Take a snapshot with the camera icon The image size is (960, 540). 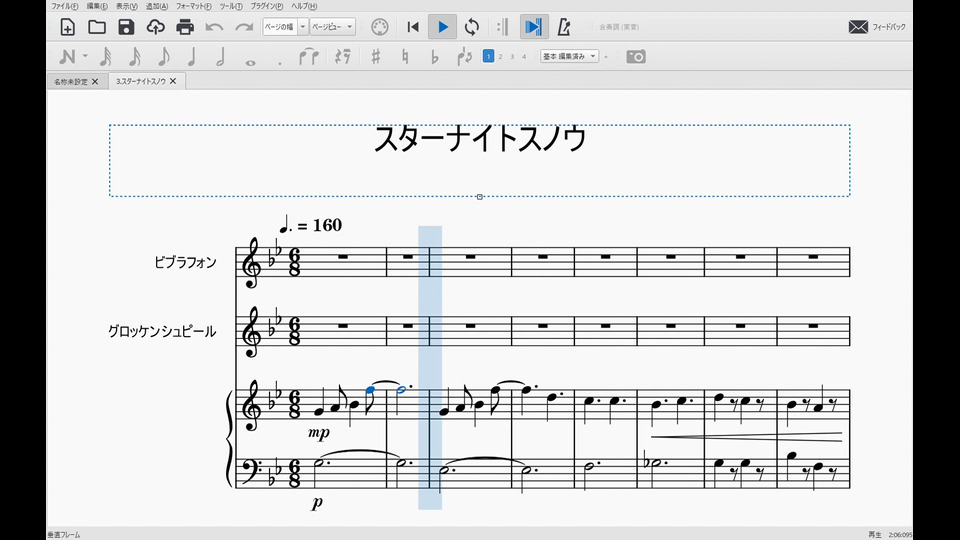pos(636,57)
